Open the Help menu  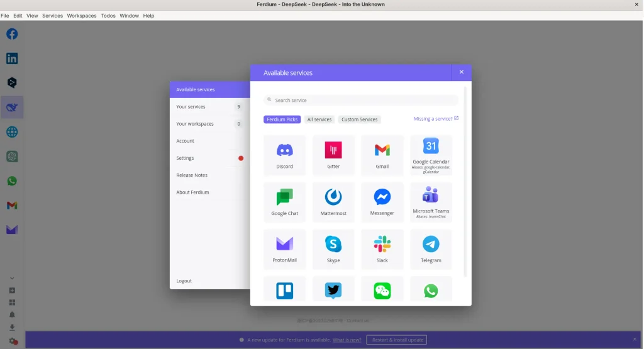pyautogui.click(x=148, y=16)
